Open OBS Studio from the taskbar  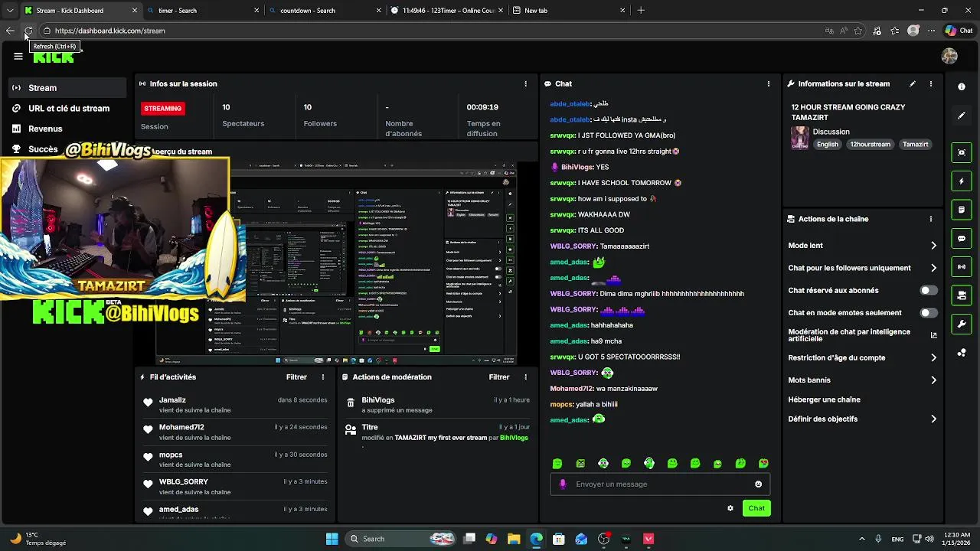[603, 539]
